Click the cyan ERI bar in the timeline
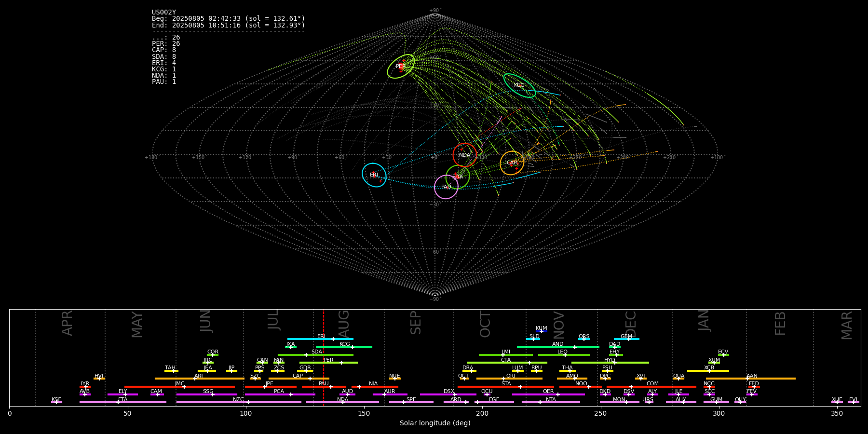868x434 pixels. tap(320, 339)
